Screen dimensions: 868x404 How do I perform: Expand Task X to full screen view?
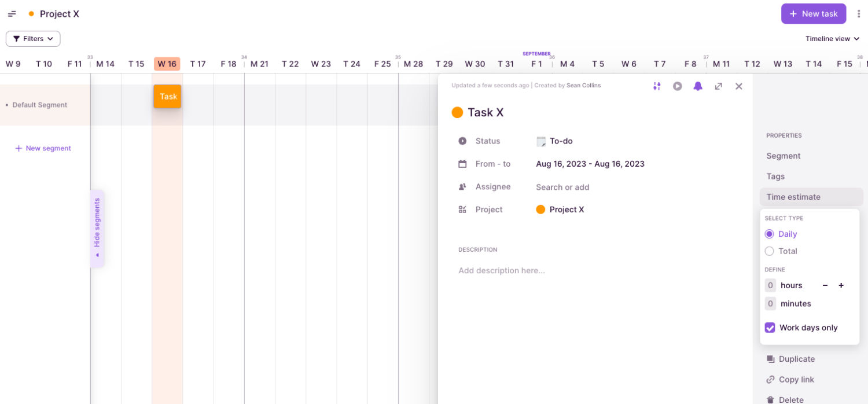tap(718, 86)
